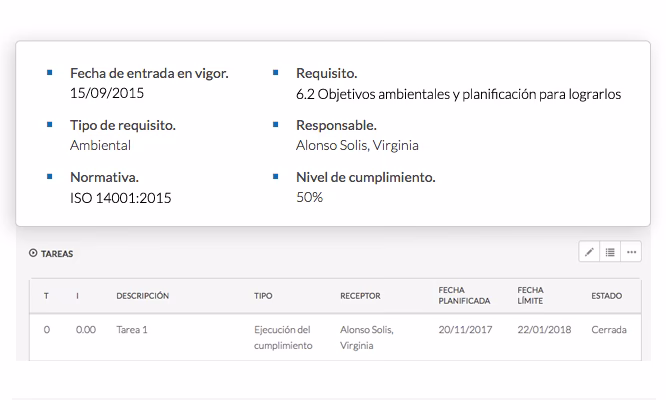Click the Fecha Límite column header
Screen dimensions: 666x400
(530, 295)
